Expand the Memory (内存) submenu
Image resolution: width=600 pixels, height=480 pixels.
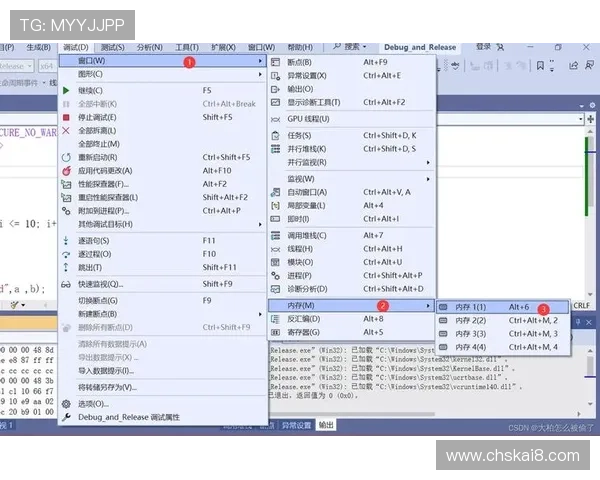[428, 305]
